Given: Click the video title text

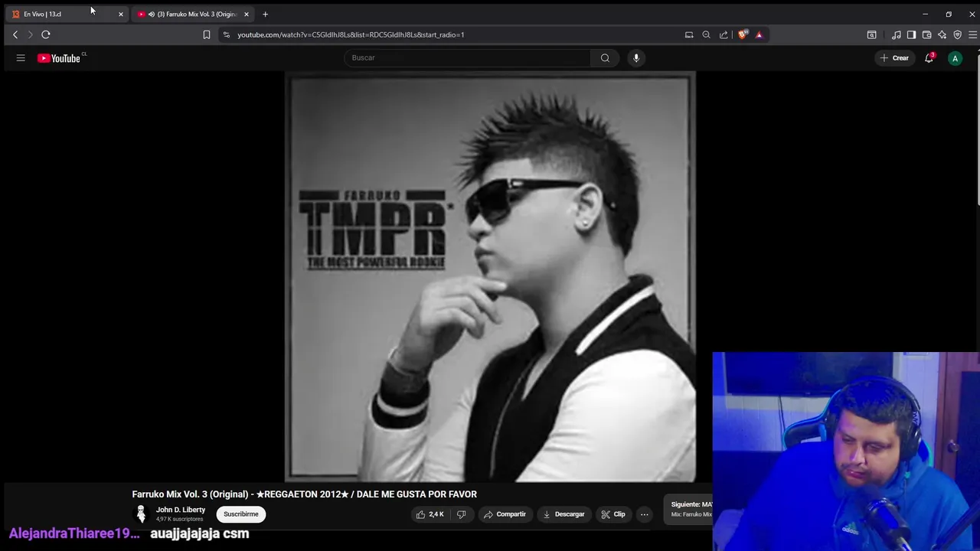Looking at the screenshot, I should coord(304,494).
